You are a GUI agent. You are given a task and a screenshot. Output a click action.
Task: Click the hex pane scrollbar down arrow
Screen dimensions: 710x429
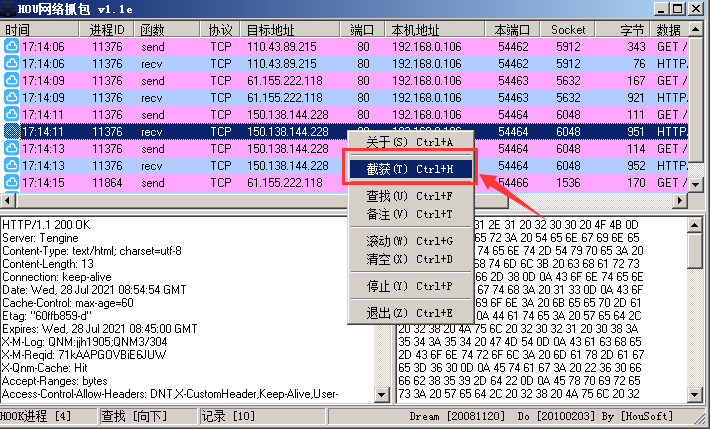695,394
